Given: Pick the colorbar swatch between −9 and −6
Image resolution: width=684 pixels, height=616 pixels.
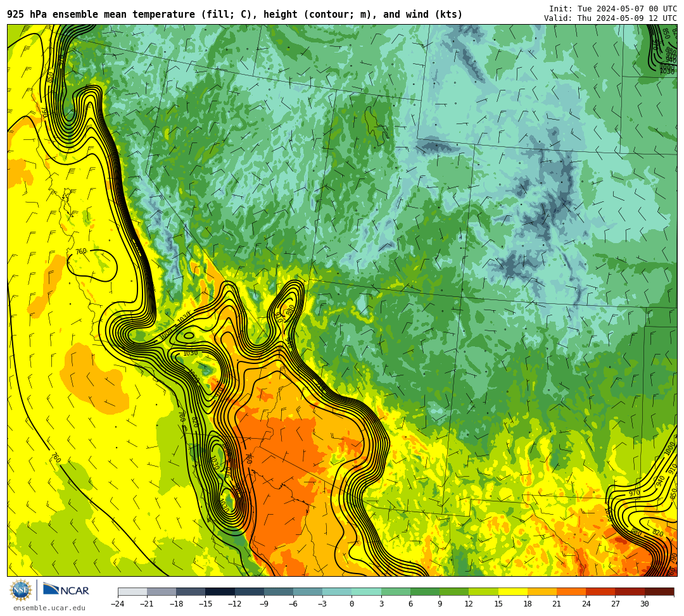Looking at the screenshot, I should (x=278, y=591).
